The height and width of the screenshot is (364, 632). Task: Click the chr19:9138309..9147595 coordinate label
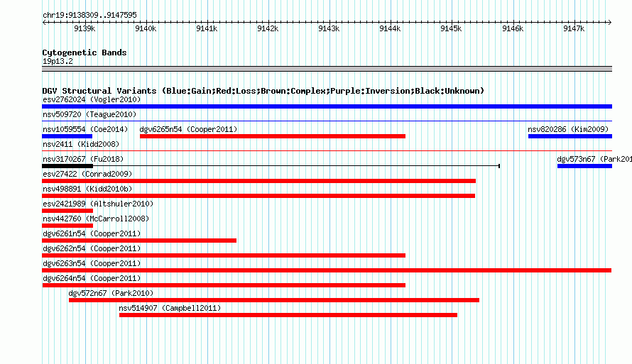tap(89, 15)
